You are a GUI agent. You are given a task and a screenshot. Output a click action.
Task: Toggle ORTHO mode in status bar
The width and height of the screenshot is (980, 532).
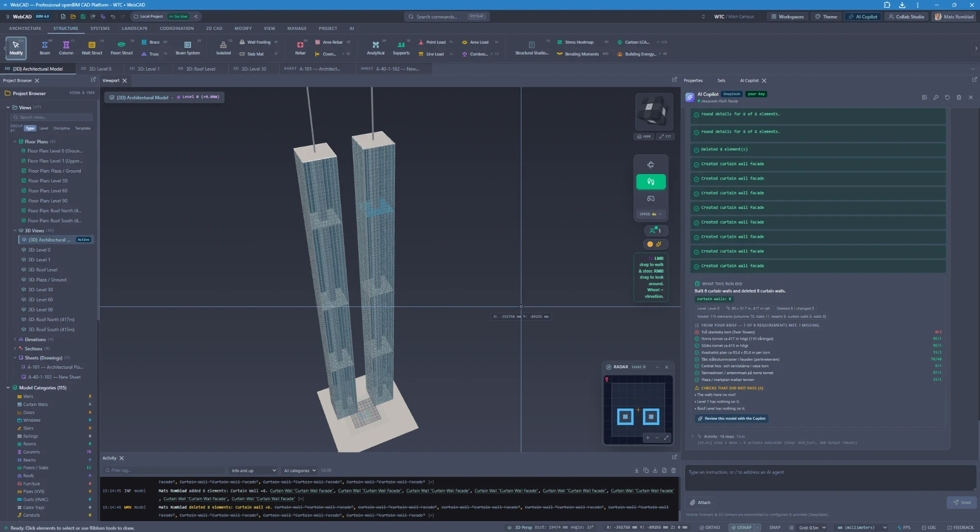pos(710,528)
